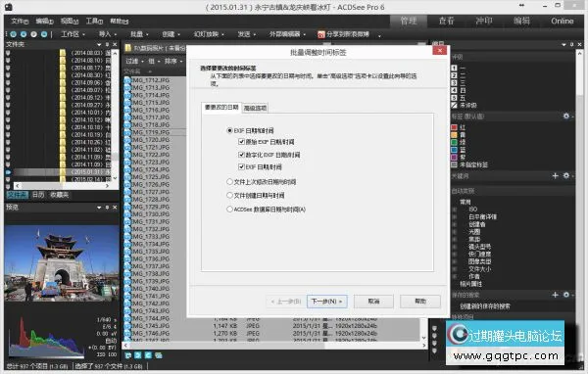Click the plus icon in 关键词 section
Screen dimensions: 588x374
[556, 175]
